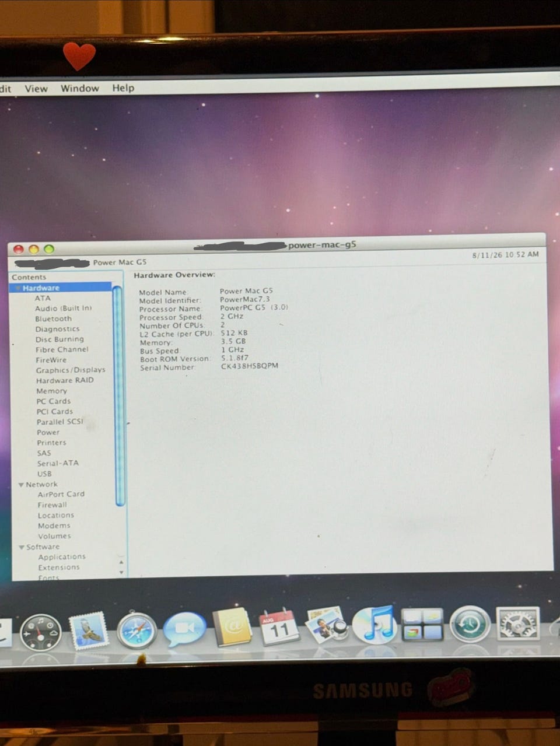Select Applications under Software
The height and width of the screenshot is (746, 560).
(x=62, y=557)
